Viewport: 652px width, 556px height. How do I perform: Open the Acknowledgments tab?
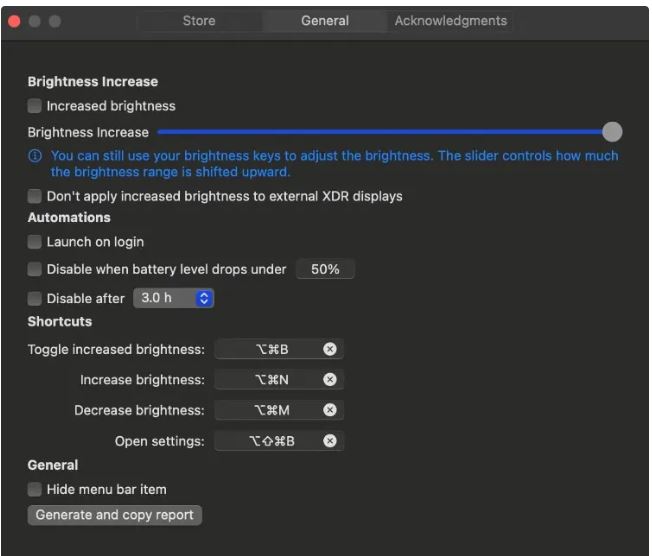(450, 21)
